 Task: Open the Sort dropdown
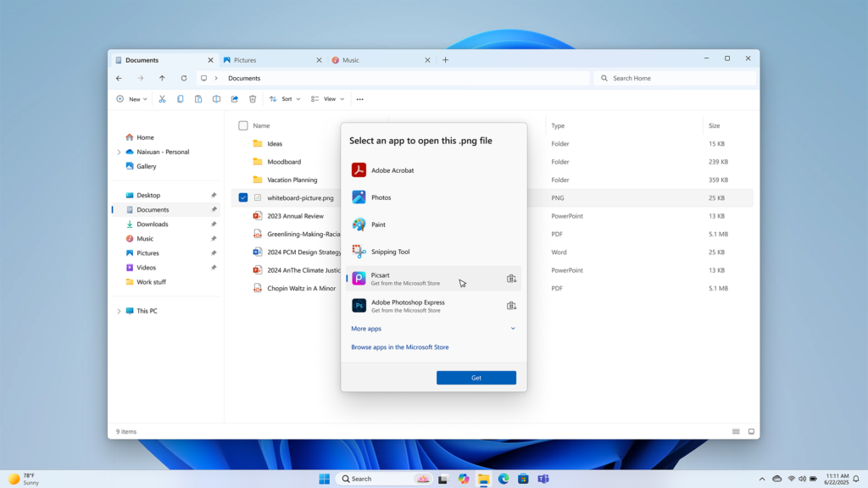285,99
